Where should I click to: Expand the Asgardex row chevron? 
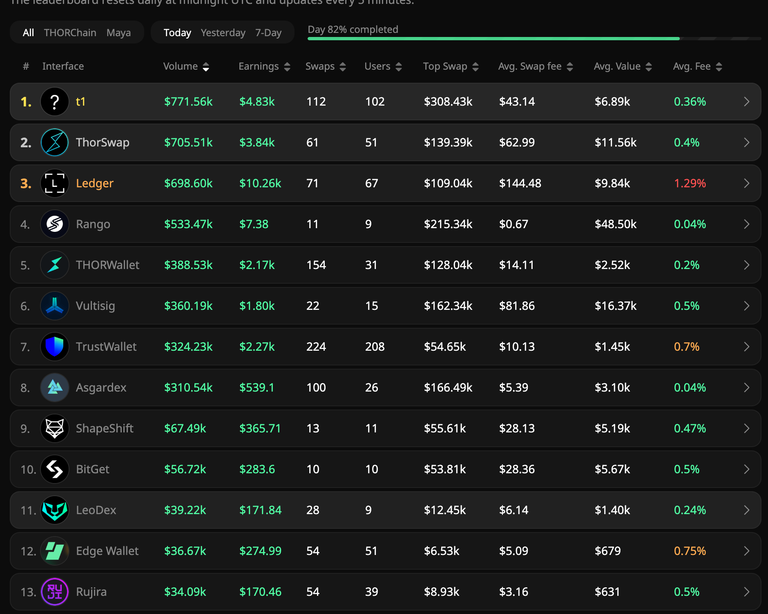[746, 388]
